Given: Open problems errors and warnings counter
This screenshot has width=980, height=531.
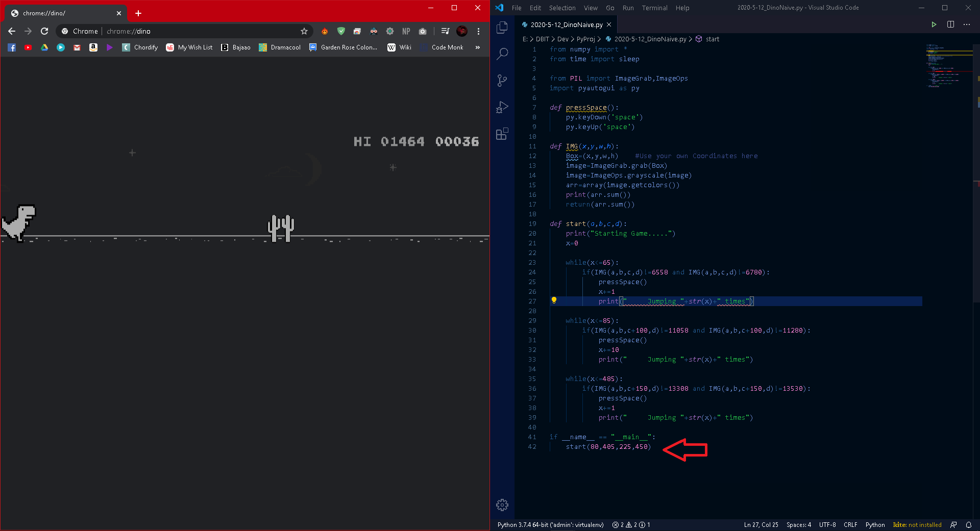Looking at the screenshot, I should (631, 525).
